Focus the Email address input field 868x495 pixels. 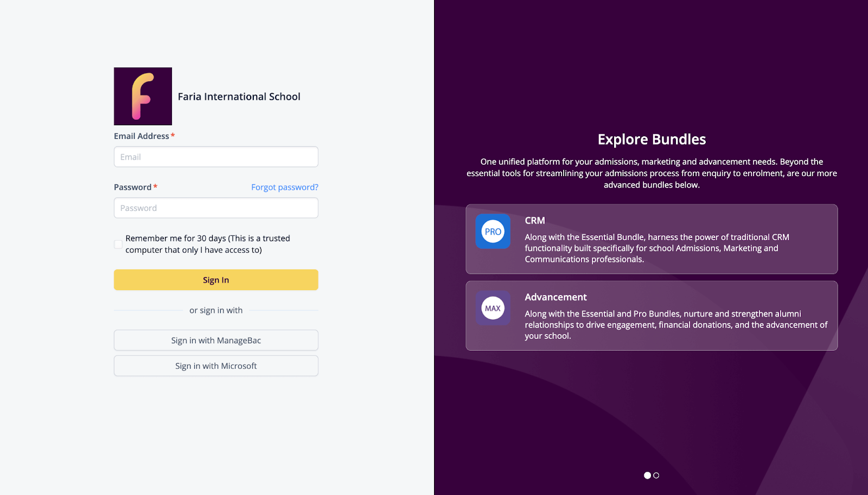click(216, 157)
